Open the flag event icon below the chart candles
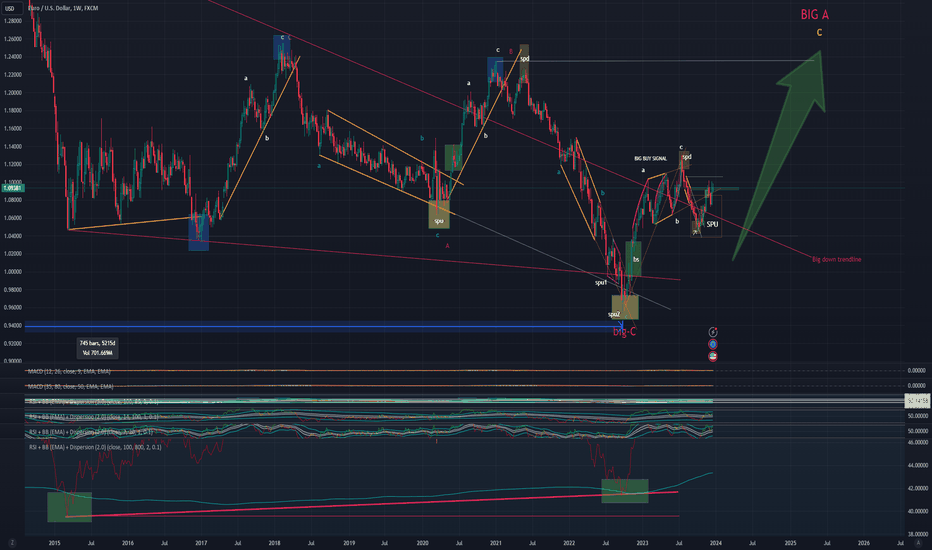Screen dimensions: 932x550 [x=713, y=357]
